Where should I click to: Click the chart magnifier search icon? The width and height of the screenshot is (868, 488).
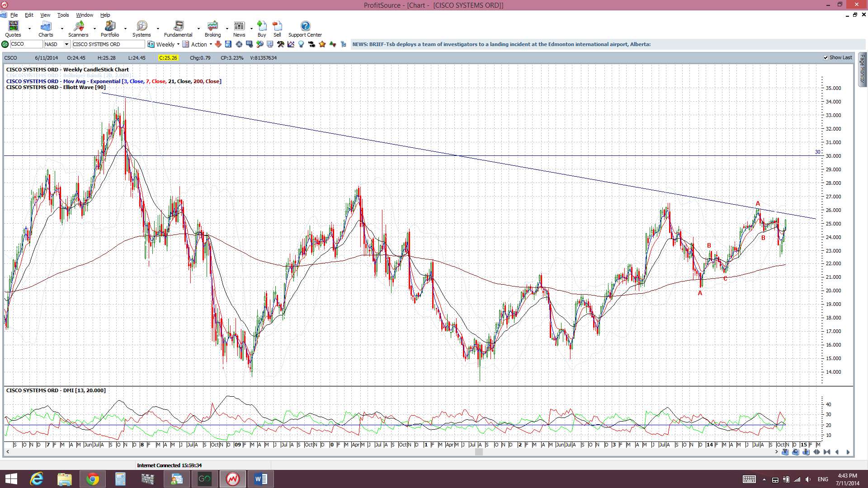(260, 44)
